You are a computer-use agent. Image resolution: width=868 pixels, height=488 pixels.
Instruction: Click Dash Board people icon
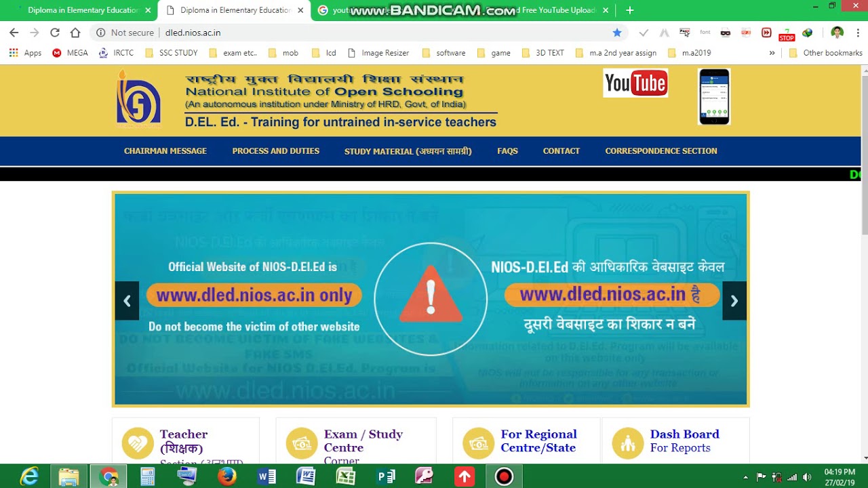click(628, 444)
